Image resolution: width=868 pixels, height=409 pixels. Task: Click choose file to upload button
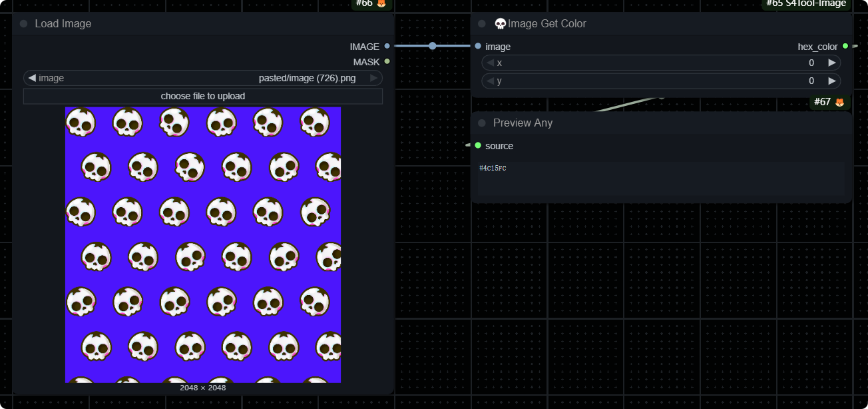pos(203,97)
